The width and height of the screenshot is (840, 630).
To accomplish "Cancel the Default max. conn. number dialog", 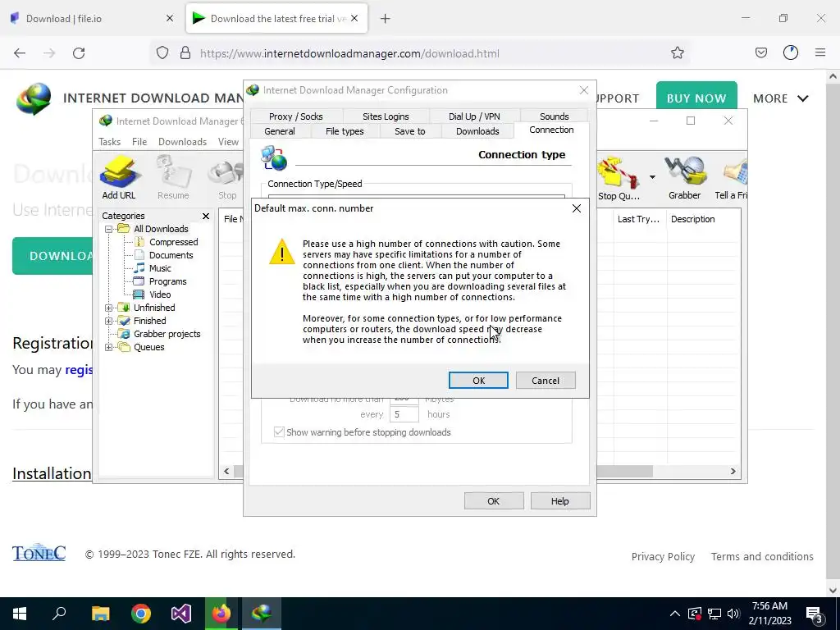I will click(546, 381).
